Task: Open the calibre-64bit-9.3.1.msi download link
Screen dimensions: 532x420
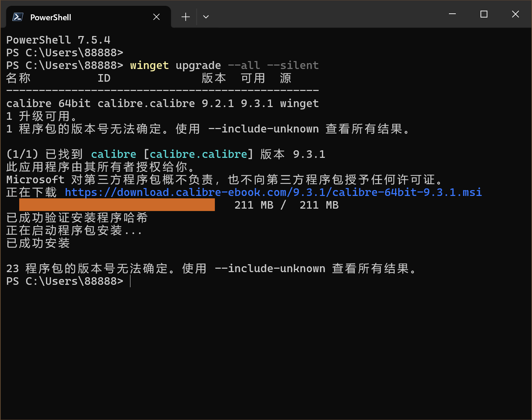Action: pyautogui.click(x=273, y=192)
